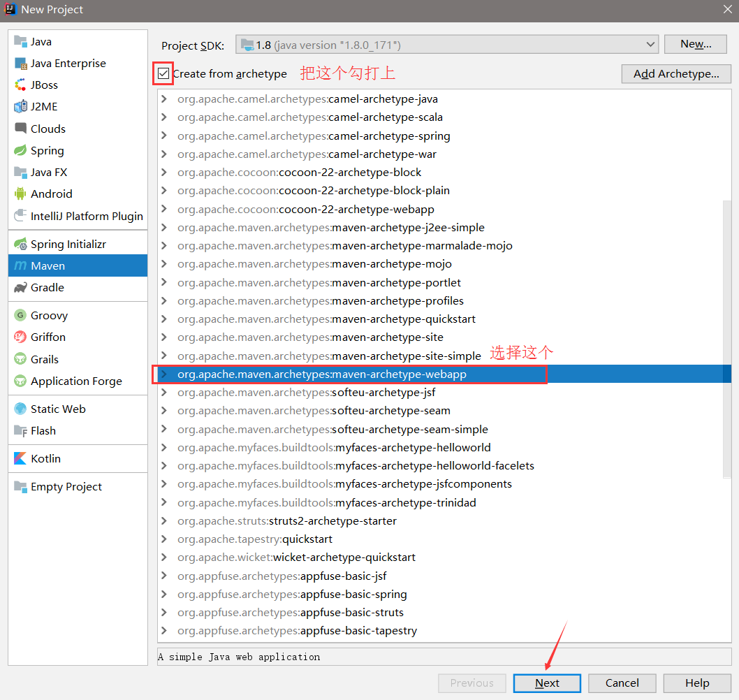Click the Grails icon
This screenshot has width=739, height=700.
pos(20,359)
